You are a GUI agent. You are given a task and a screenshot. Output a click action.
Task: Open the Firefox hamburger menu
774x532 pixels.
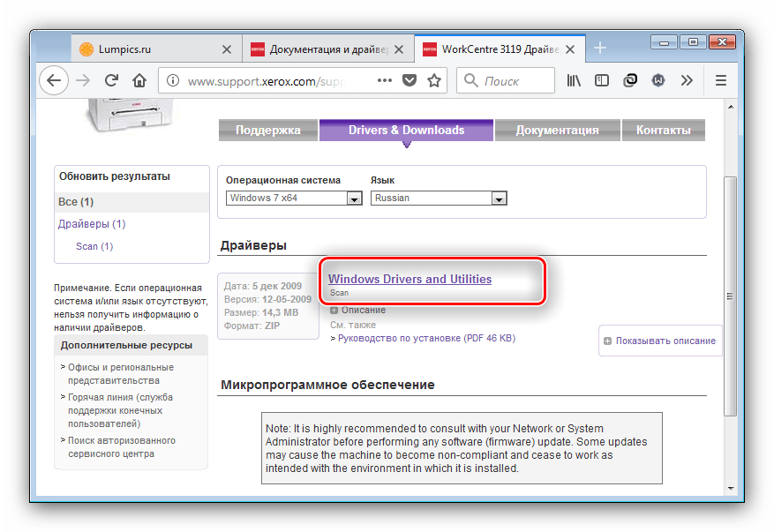[x=720, y=81]
